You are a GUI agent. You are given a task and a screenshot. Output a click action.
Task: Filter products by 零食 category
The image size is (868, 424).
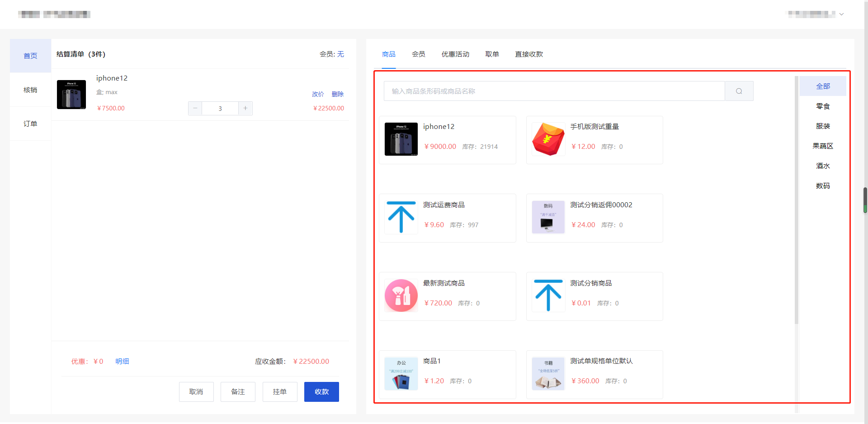point(823,106)
